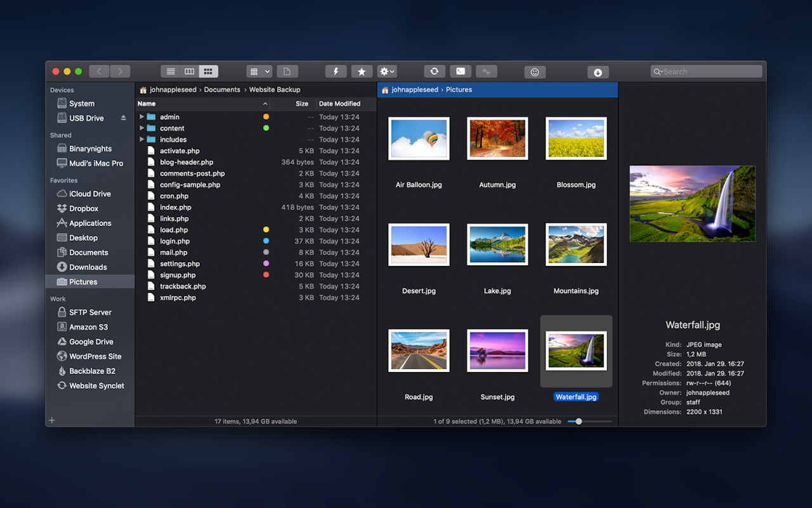
Task: Sync folders with the refresh toolbar icon
Action: 435,71
